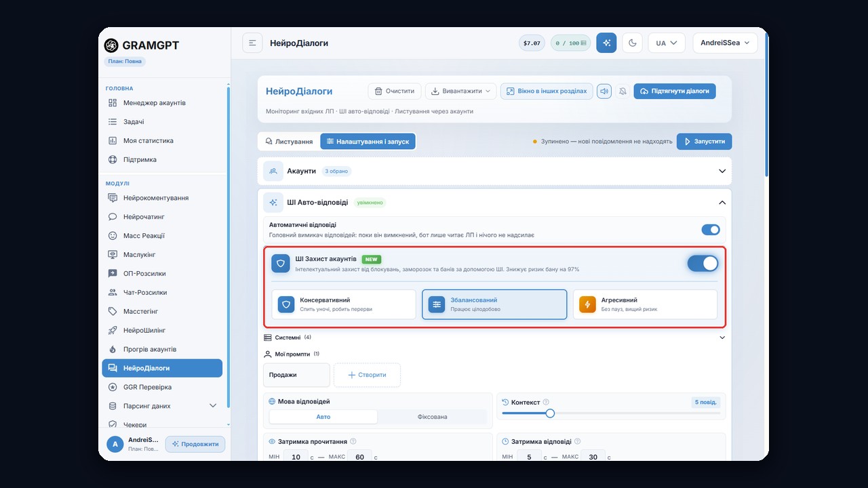Viewport: 868px width, 488px height.
Task: Click the muted notification bell icon
Action: (x=623, y=91)
